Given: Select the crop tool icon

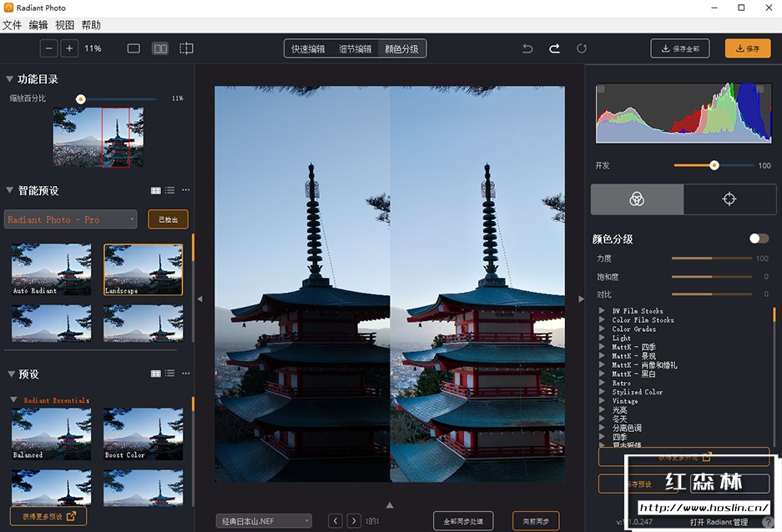Looking at the screenshot, I should coord(187,48).
